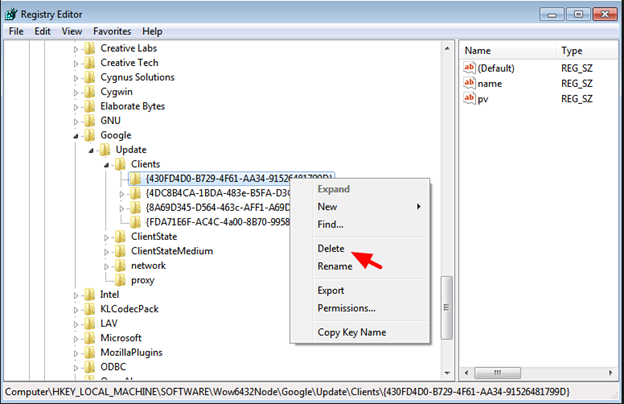
Task: Click the {4DC8B4CA key folder icon
Action: [135, 193]
